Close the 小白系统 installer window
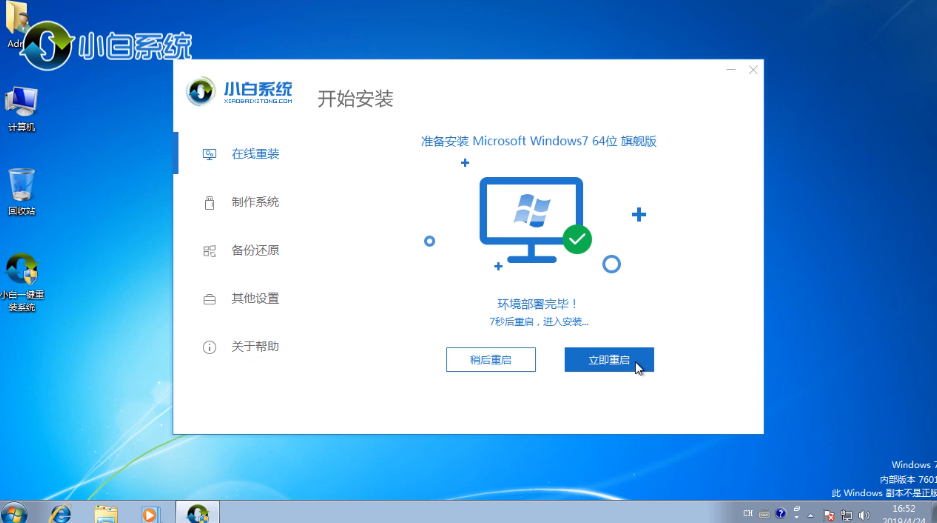937x523 pixels. point(753,70)
